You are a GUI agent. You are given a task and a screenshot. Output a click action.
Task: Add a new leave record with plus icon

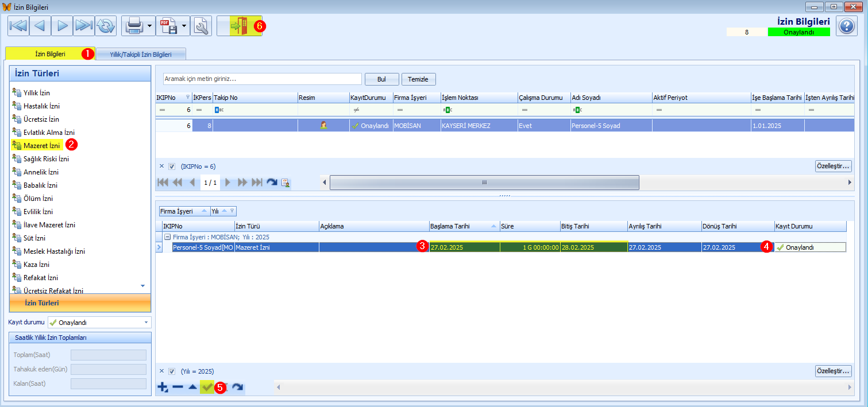point(163,387)
